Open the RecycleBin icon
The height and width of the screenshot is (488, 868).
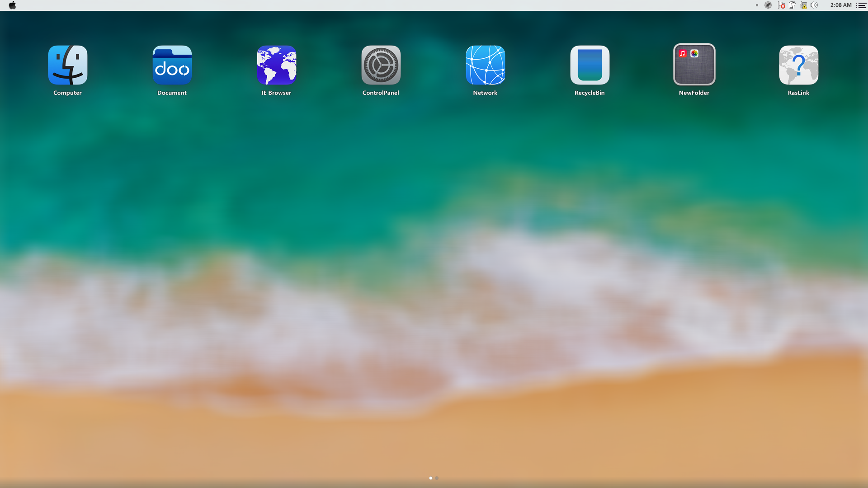[x=590, y=65]
